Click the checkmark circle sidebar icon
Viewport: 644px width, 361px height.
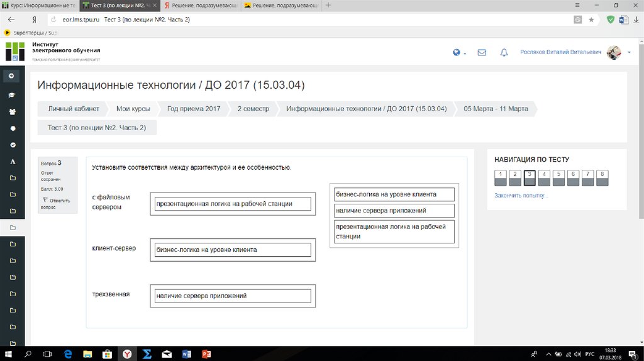pyautogui.click(x=13, y=145)
